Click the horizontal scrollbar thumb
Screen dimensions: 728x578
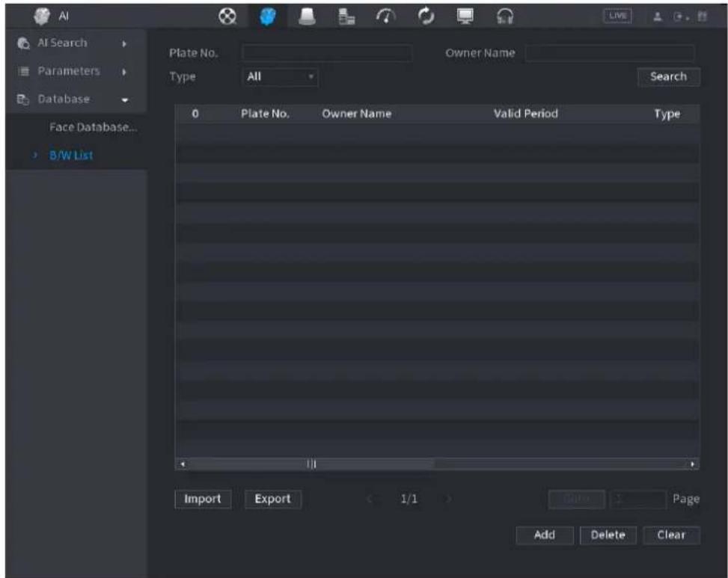(311, 464)
